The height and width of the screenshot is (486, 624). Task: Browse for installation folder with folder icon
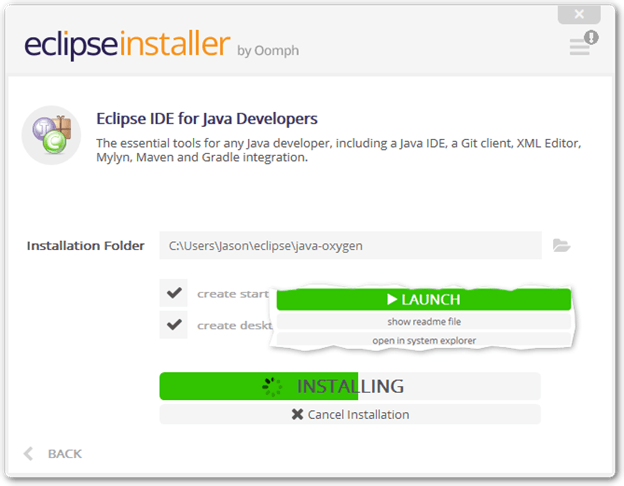click(x=562, y=245)
